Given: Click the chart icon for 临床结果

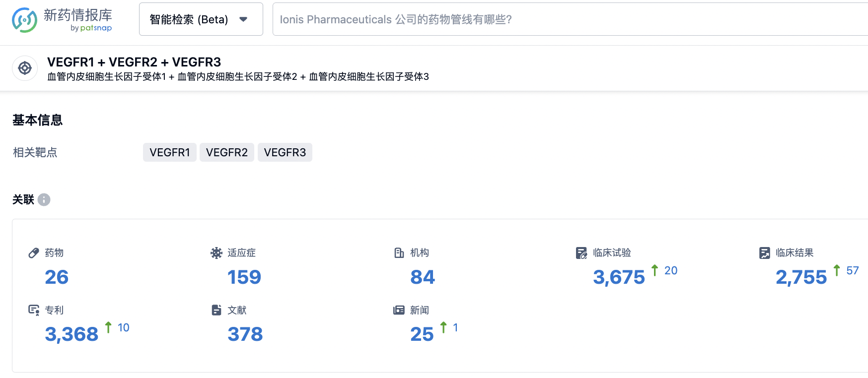Looking at the screenshot, I should click(765, 253).
